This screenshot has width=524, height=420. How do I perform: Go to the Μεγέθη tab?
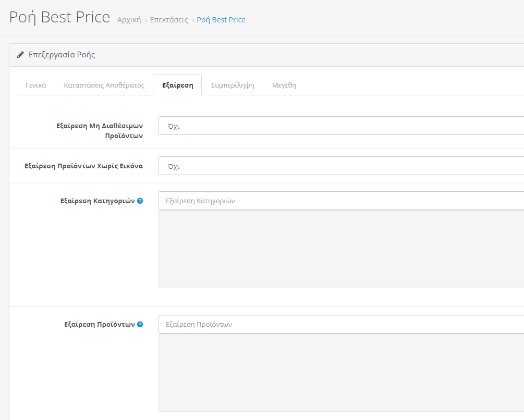tap(284, 85)
